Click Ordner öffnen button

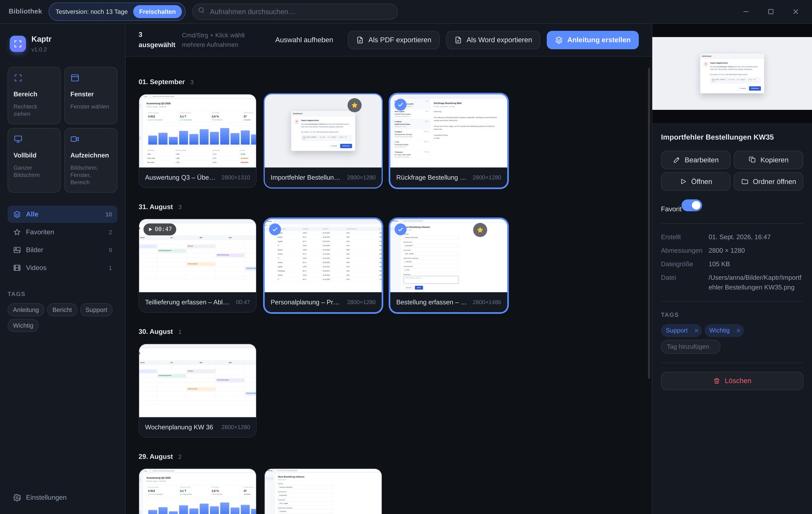[768, 182]
